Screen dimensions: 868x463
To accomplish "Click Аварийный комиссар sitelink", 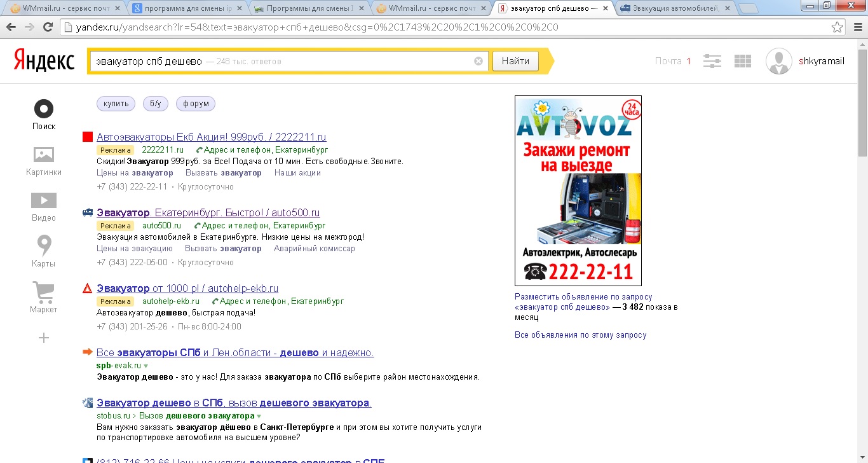I will (315, 249).
